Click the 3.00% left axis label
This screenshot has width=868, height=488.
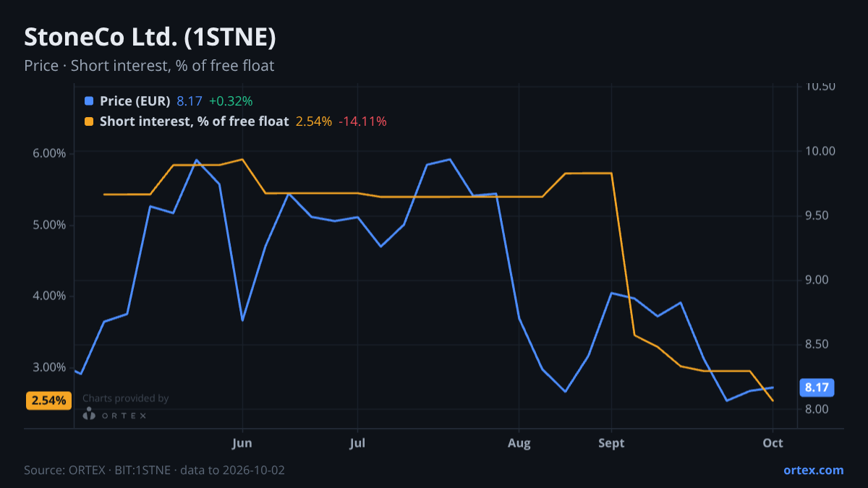click(49, 367)
